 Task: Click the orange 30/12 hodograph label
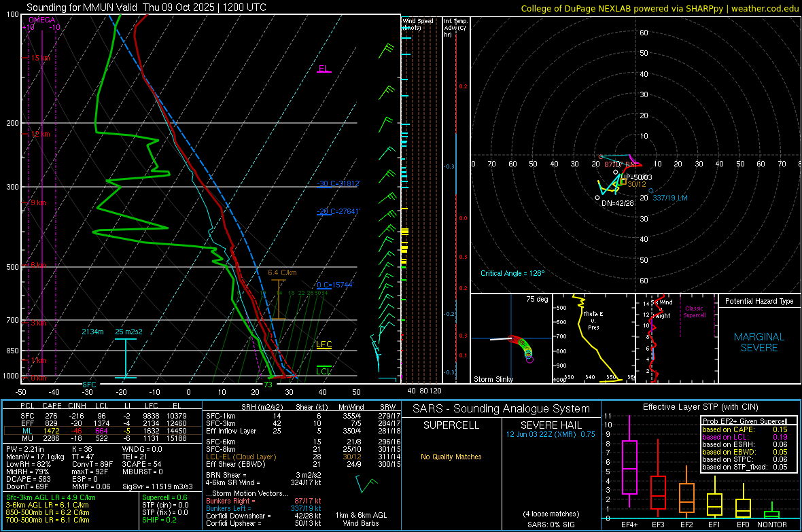click(x=637, y=184)
